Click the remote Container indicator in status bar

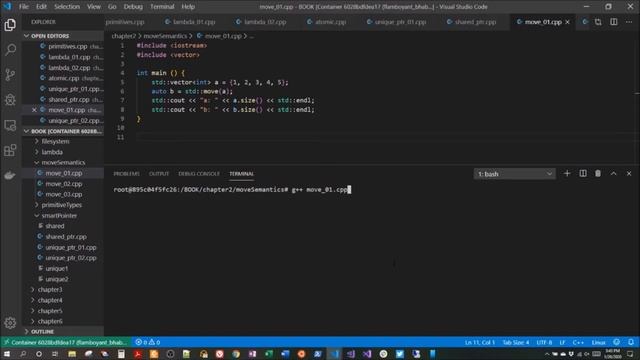(65, 342)
